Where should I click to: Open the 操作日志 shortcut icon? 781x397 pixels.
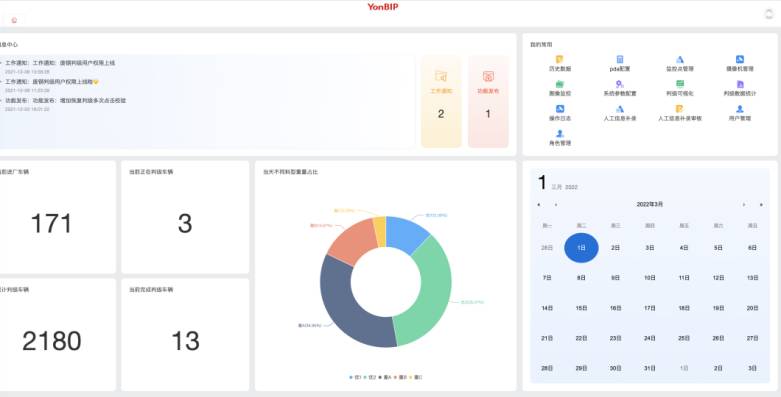560,109
